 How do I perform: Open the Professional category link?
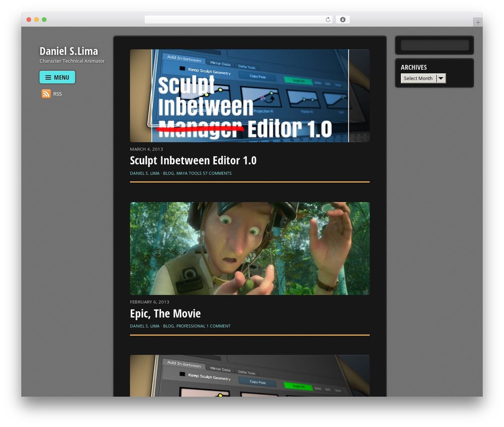(x=191, y=326)
